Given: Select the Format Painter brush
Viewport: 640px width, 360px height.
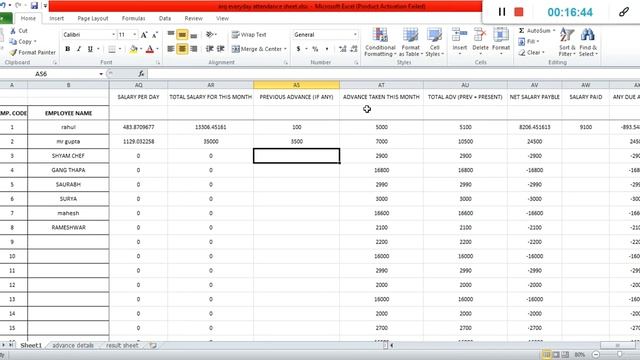Looking at the screenshot, I should coord(13,52).
